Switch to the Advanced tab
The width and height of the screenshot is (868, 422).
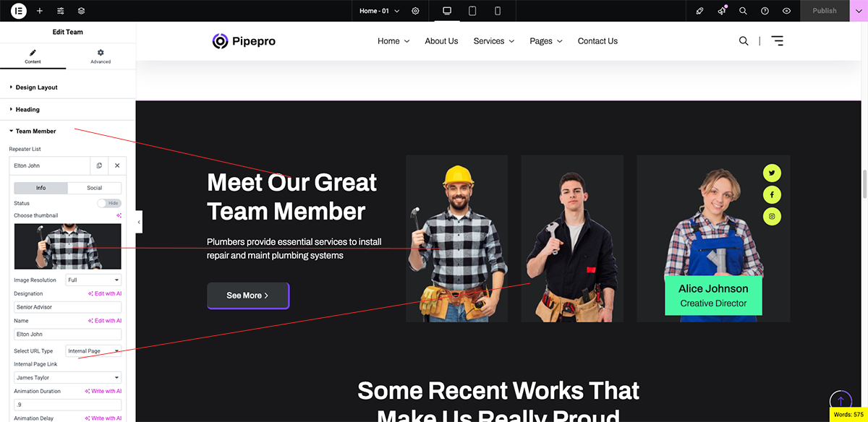pos(101,56)
